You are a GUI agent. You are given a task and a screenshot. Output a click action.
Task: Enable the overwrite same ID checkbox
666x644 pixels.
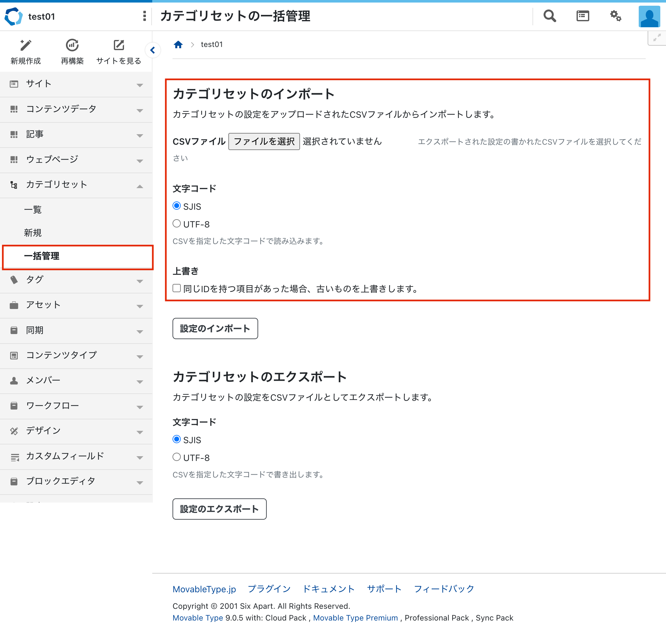[x=177, y=288]
